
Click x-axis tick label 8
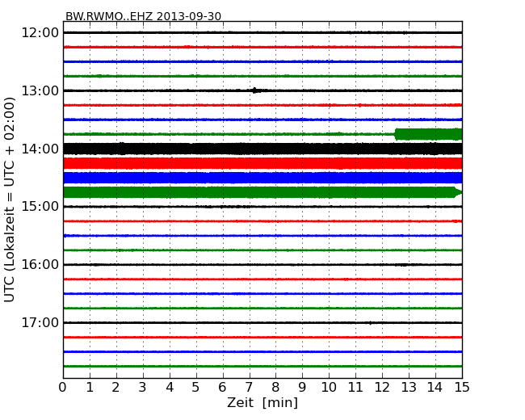pyautogui.click(x=275, y=388)
